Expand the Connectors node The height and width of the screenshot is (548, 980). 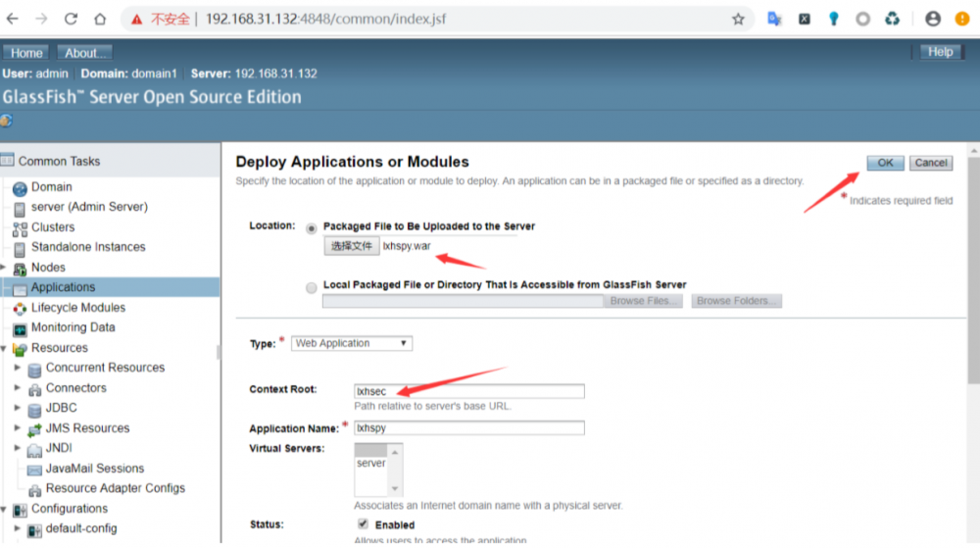click(x=18, y=387)
